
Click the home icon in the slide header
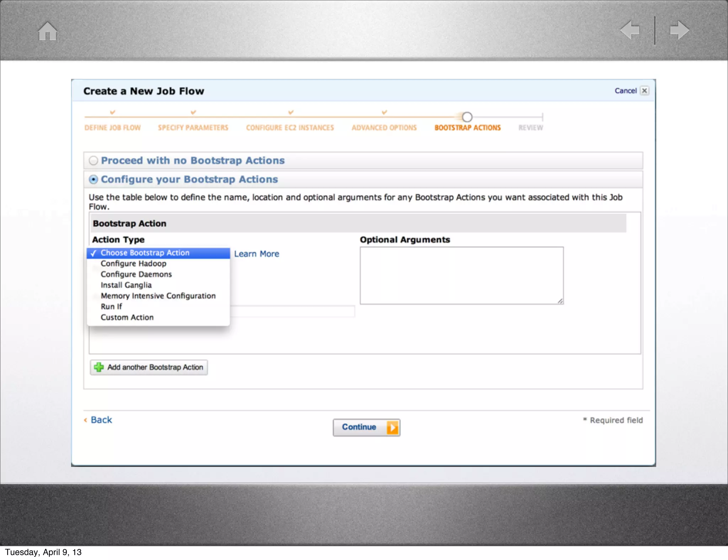[x=48, y=31]
